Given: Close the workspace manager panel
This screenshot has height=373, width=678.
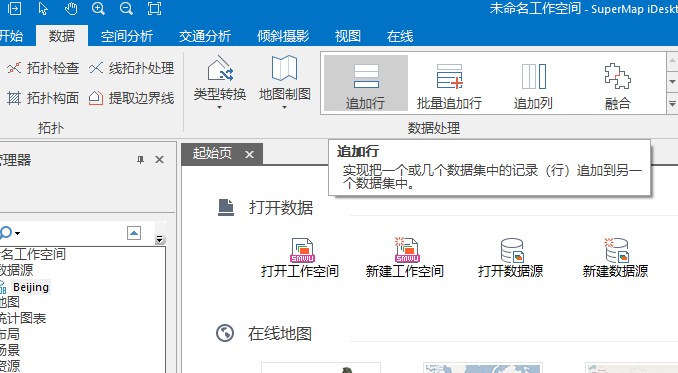Looking at the screenshot, I should [x=160, y=160].
